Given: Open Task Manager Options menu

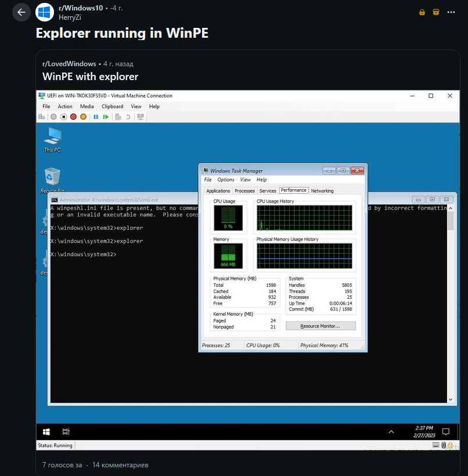Looking at the screenshot, I should tap(226, 180).
